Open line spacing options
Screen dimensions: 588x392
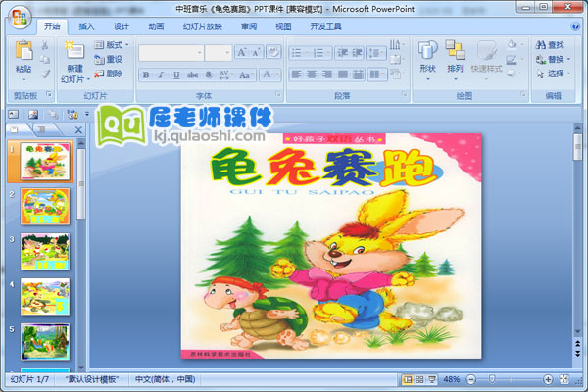376,53
